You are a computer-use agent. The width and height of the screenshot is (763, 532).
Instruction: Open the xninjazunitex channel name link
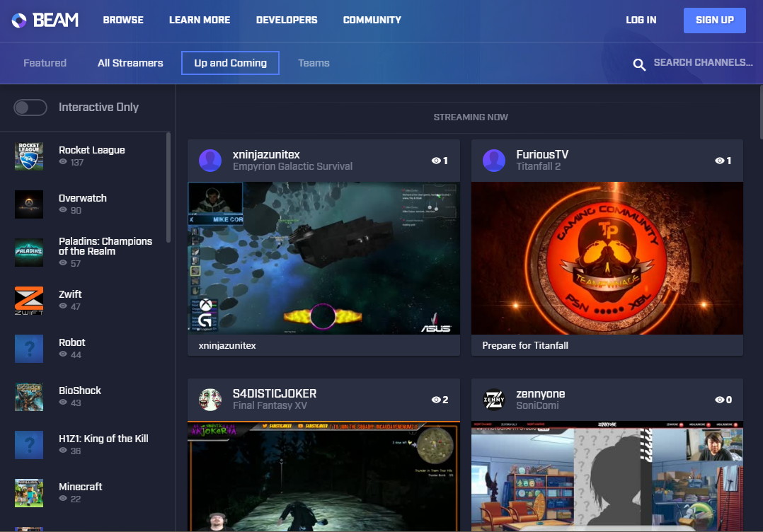266,155
